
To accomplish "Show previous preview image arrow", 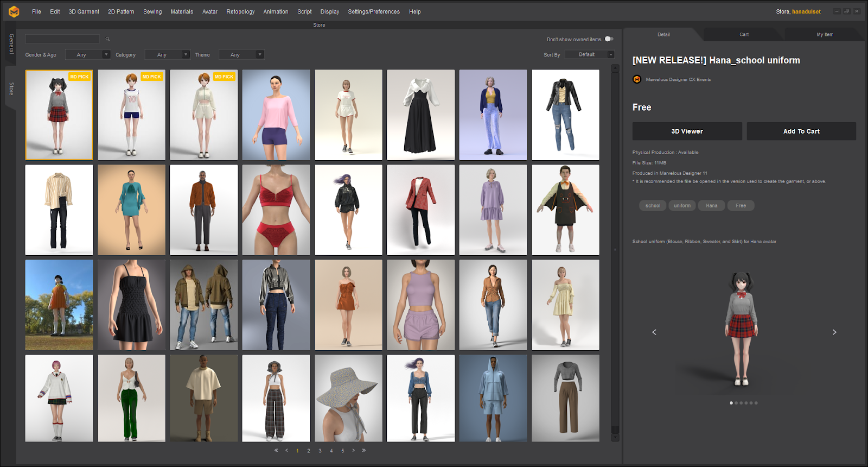I will coord(654,332).
